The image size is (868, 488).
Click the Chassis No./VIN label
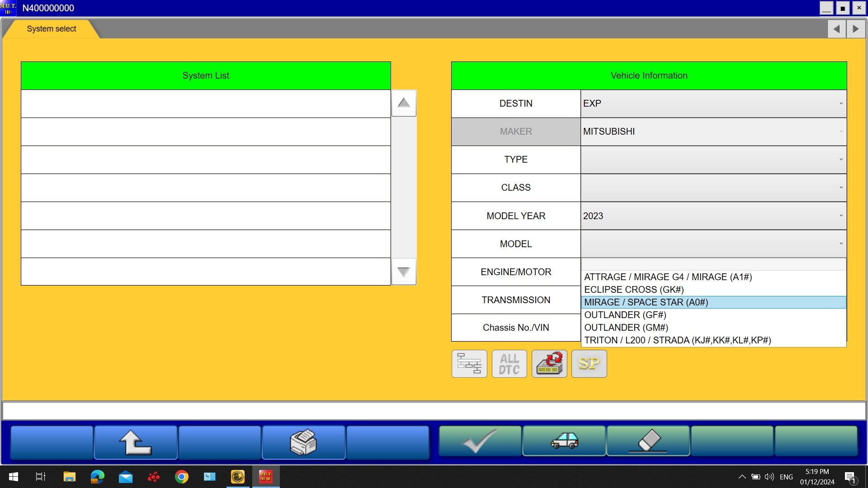click(516, 328)
